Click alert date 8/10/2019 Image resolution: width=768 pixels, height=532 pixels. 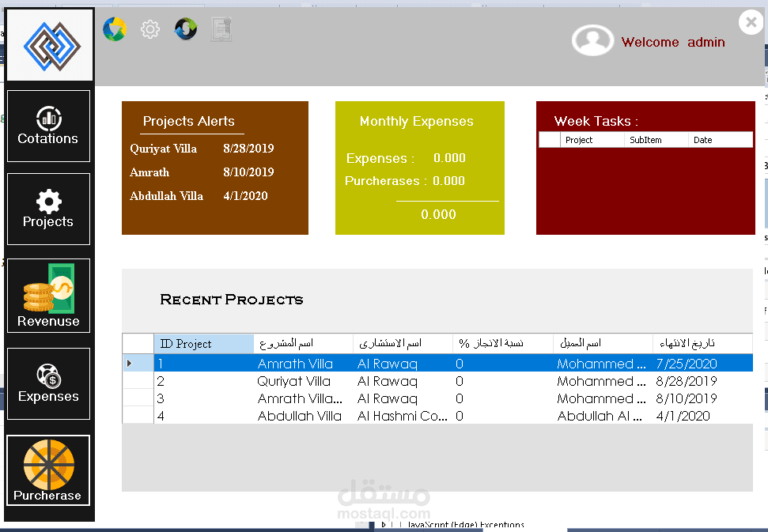pos(248,172)
